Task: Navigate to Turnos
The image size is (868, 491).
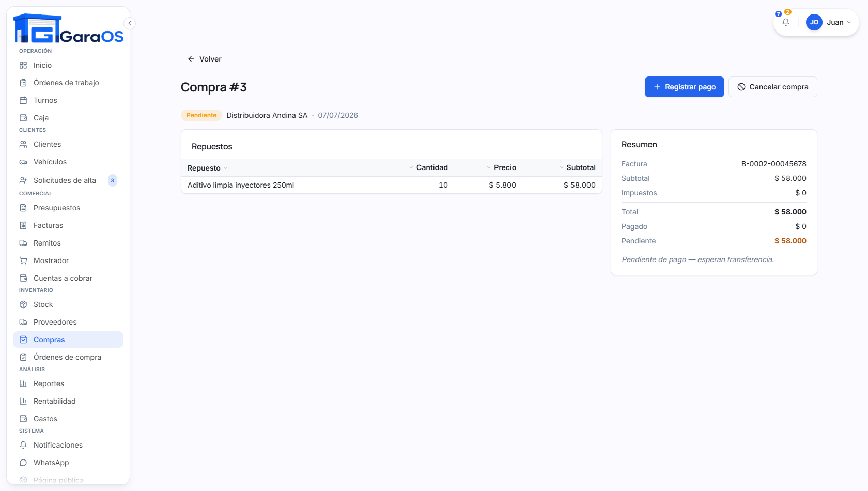Action: click(x=68, y=100)
